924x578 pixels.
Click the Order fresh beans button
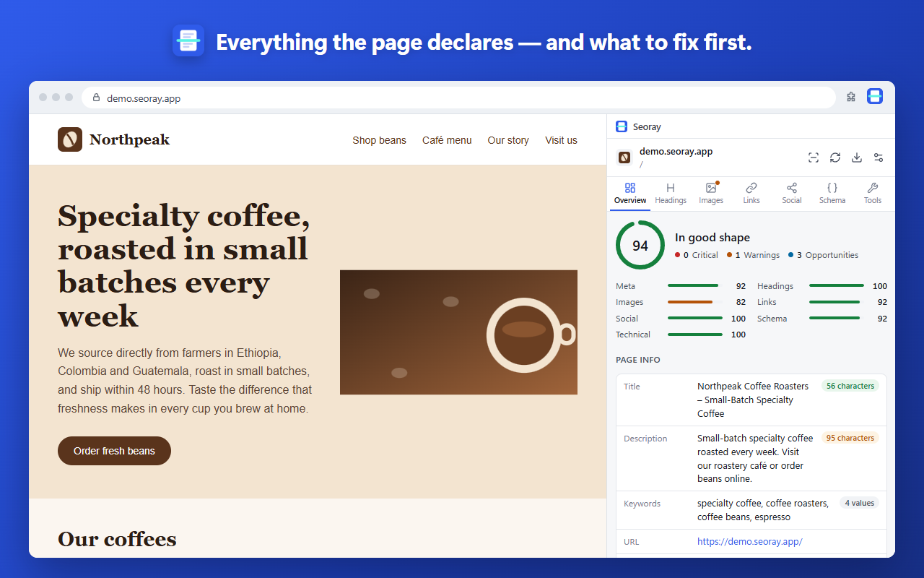(114, 451)
